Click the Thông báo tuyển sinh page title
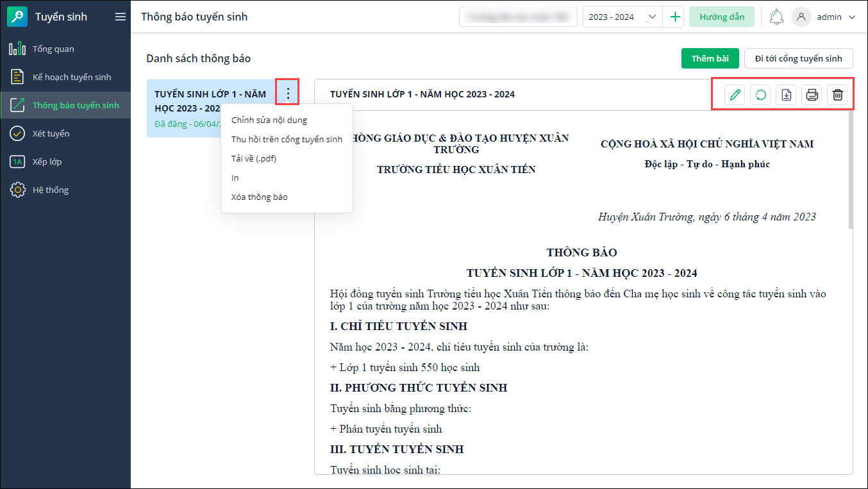 coord(194,17)
